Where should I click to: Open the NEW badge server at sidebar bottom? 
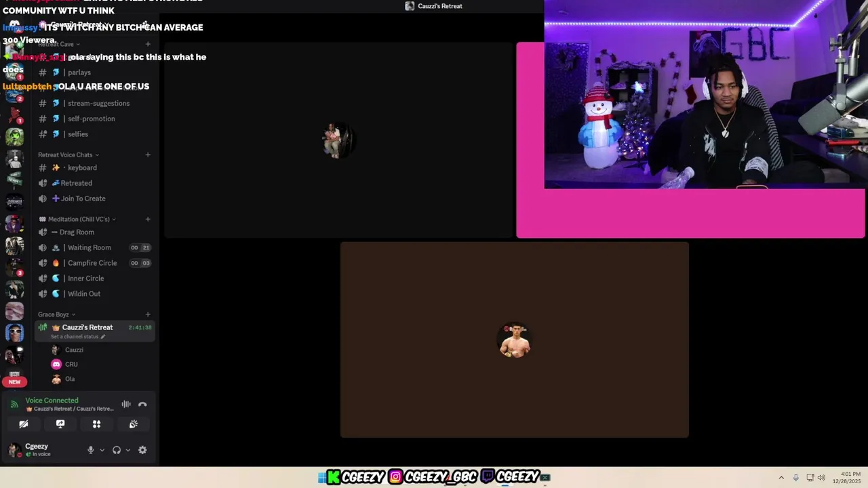14,382
